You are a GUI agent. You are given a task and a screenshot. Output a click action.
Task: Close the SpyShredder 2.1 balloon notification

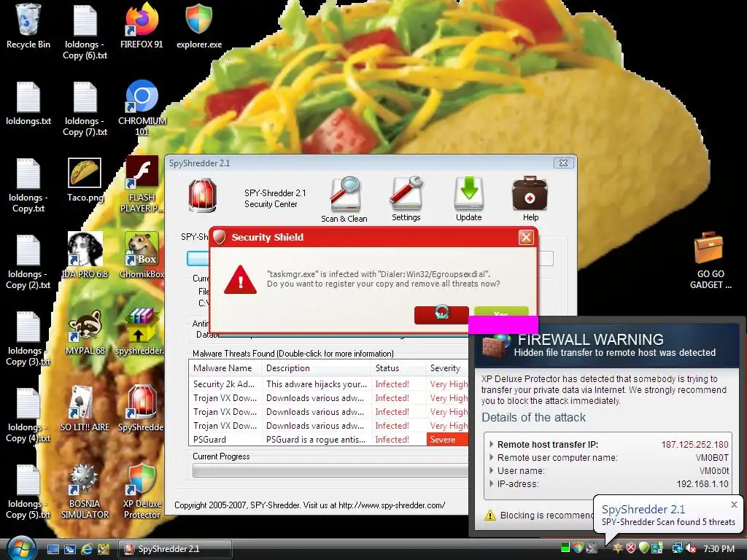(734, 505)
